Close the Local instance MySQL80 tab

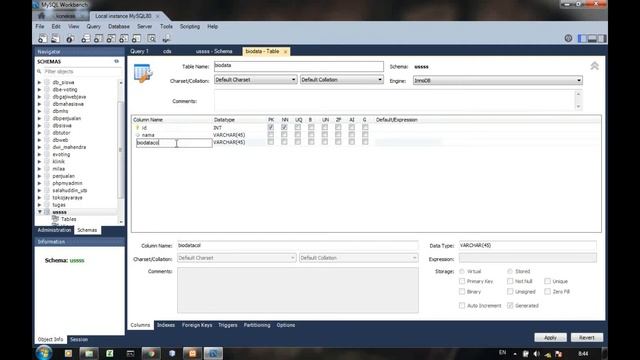(158, 16)
